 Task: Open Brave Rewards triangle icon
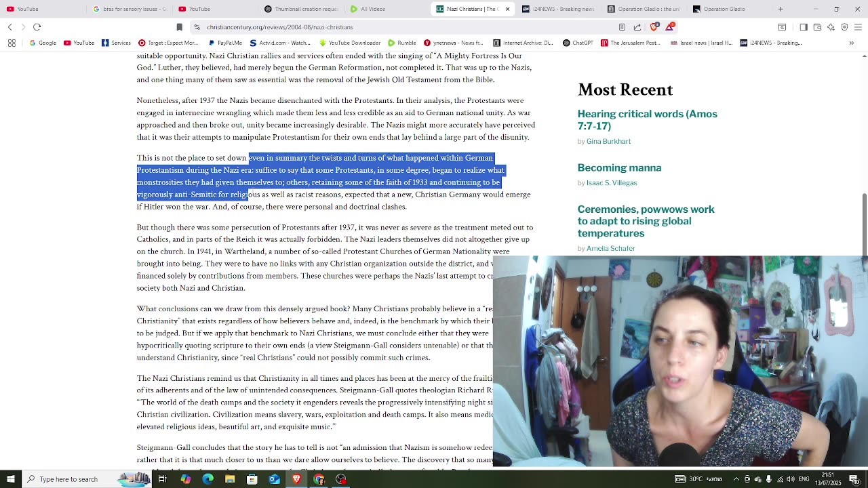(x=670, y=27)
